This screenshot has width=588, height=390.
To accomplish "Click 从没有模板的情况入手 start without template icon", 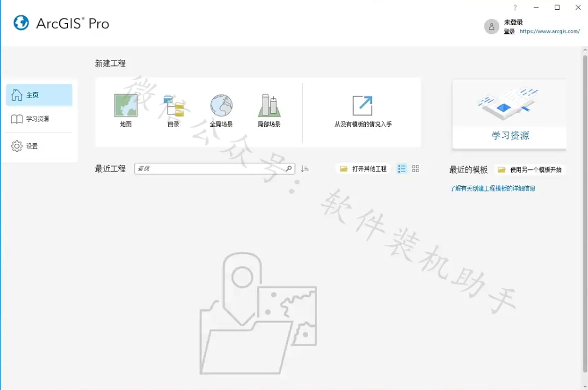I will point(363,106).
